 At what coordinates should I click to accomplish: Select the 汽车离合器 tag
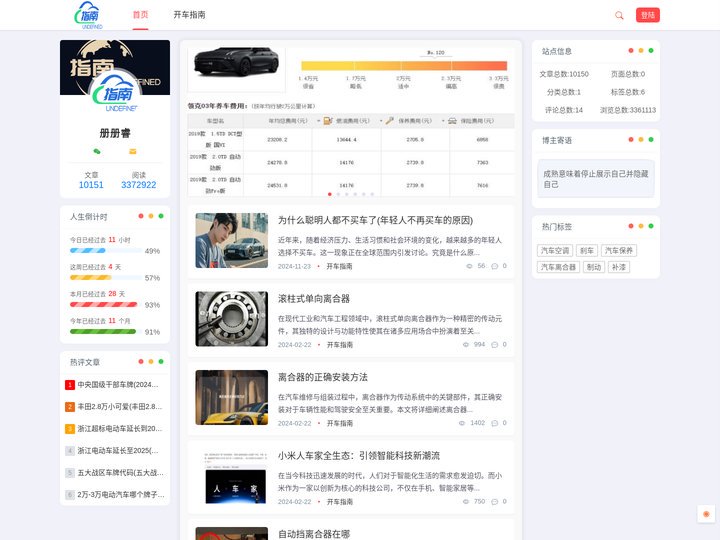click(558, 267)
